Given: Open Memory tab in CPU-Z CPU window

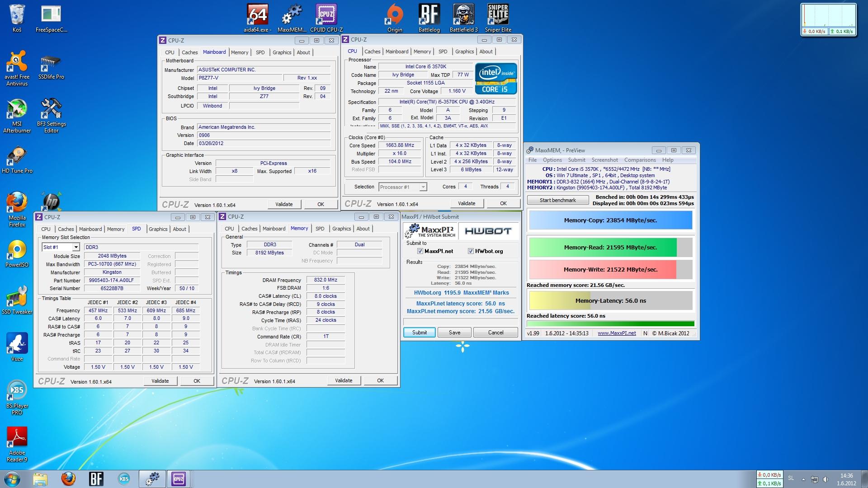Looking at the screenshot, I should coord(422,52).
